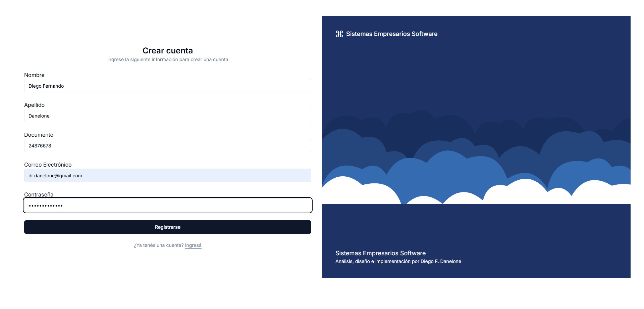This screenshot has width=644, height=309.
Task: Open the Ingresá login link
Action: pos(193,246)
